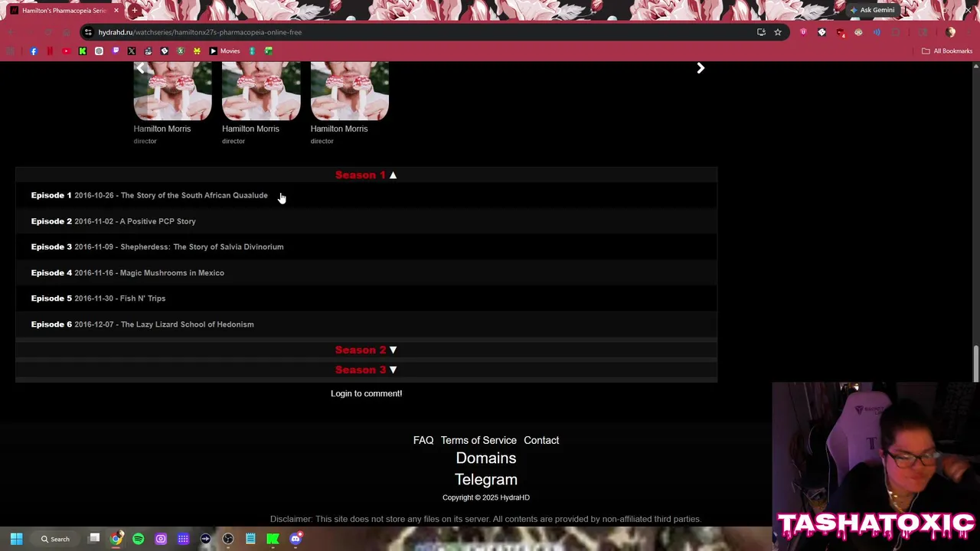Open the Chrome profile avatar
Screen dimensions: 980x551
click(x=950, y=32)
